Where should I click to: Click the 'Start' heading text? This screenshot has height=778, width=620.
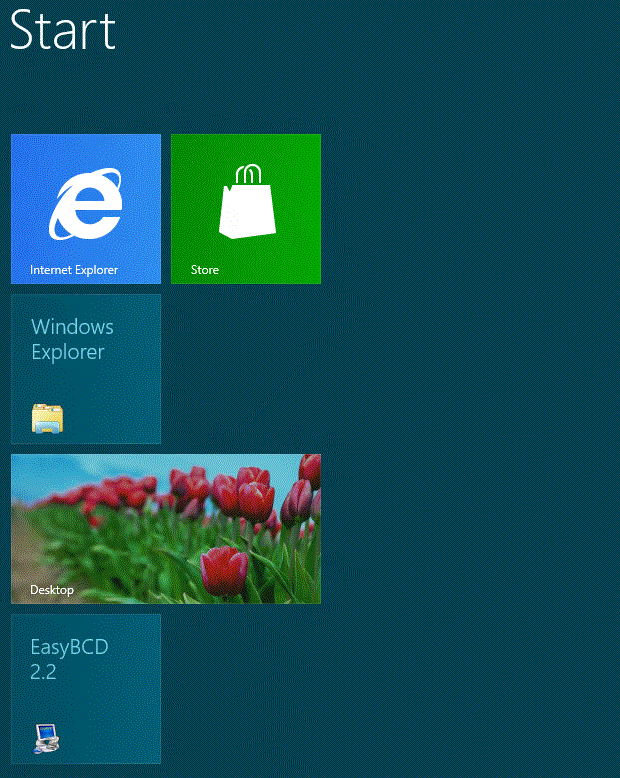63,31
